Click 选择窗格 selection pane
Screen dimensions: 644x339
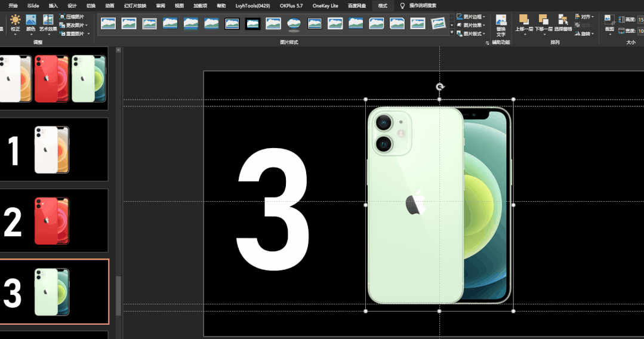(x=563, y=24)
